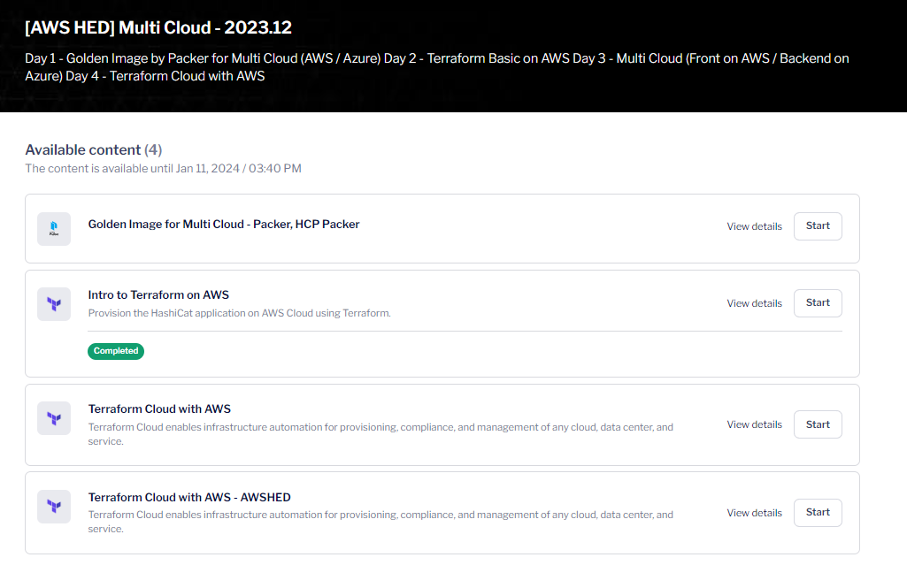The width and height of the screenshot is (907, 588).
Task: Open the Terraform Cloud with AWS title
Action: (x=159, y=409)
